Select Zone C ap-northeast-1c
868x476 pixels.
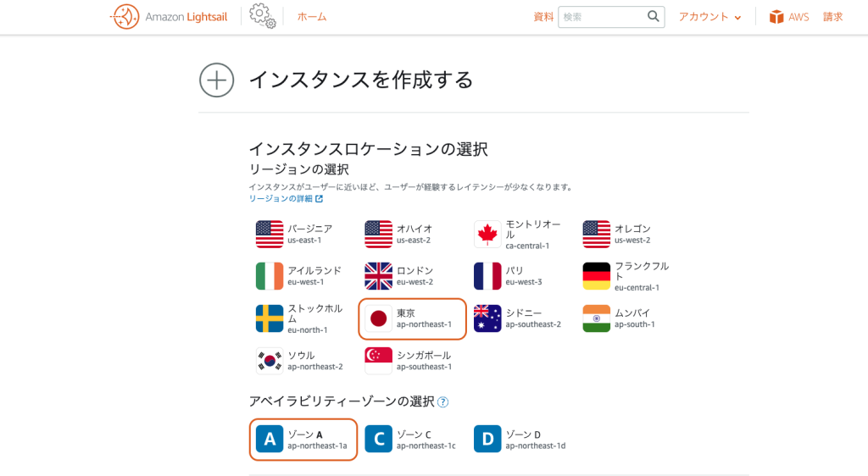pyautogui.click(x=412, y=439)
